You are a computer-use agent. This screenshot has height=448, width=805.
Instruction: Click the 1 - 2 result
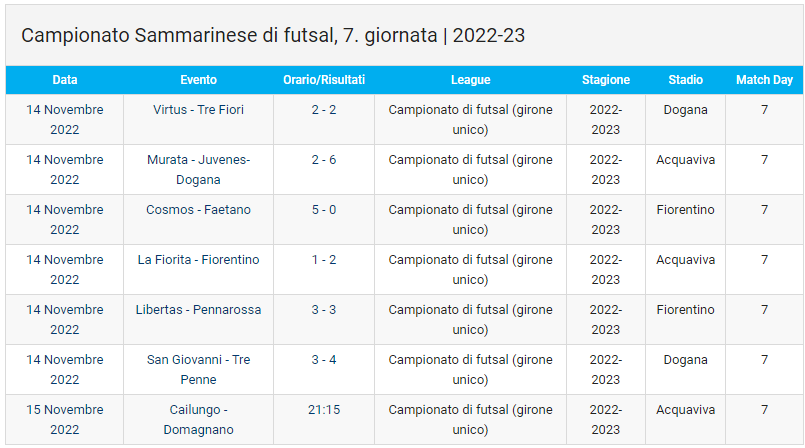point(323,260)
